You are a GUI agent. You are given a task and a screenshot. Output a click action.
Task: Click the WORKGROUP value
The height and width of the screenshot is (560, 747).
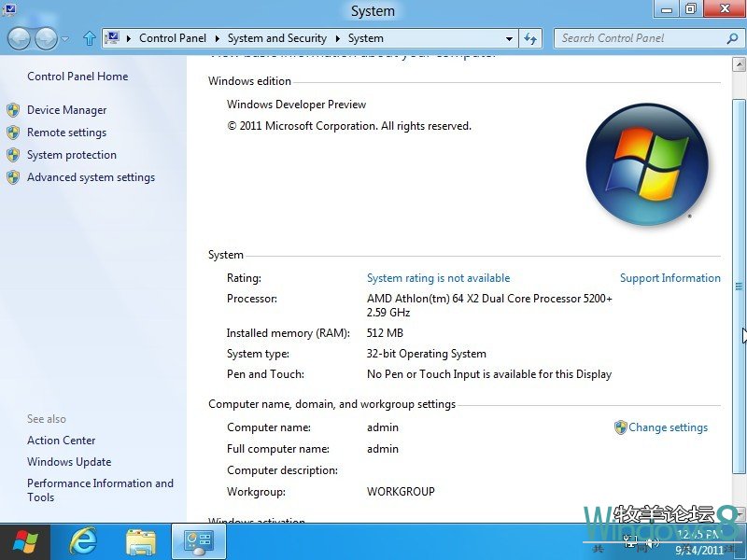401,492
